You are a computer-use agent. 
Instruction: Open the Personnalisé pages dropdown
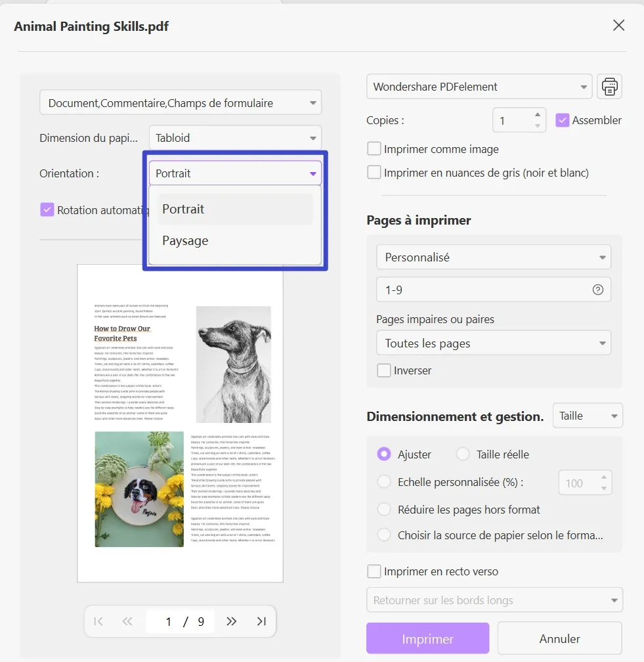click(493, 257)
